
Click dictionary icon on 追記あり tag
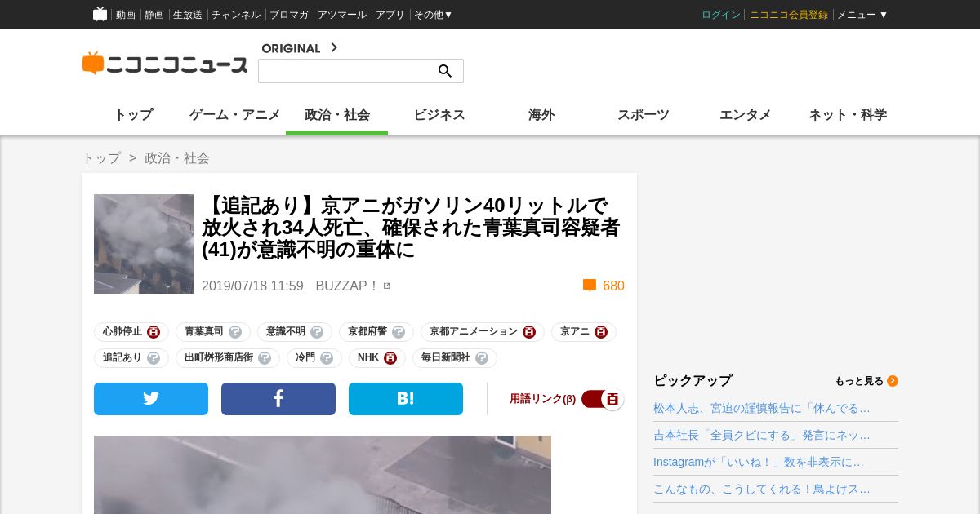click(x=154, y=358)
